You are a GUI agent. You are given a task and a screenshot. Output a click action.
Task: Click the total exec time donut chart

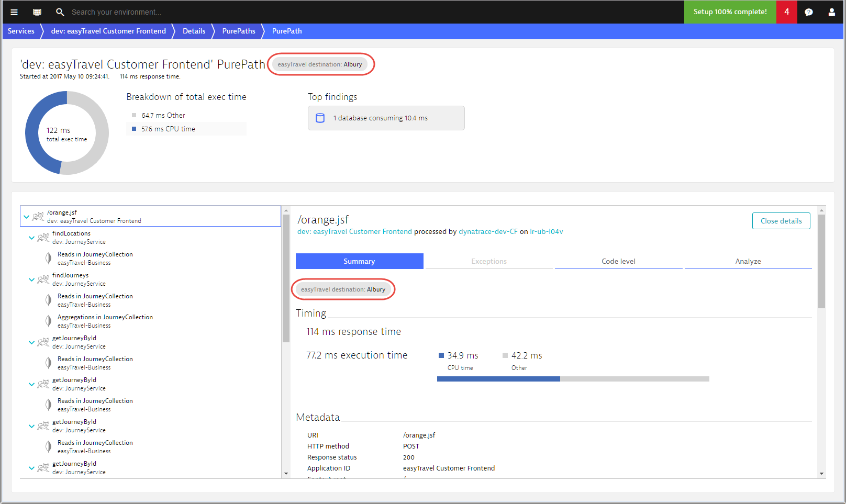67,133
